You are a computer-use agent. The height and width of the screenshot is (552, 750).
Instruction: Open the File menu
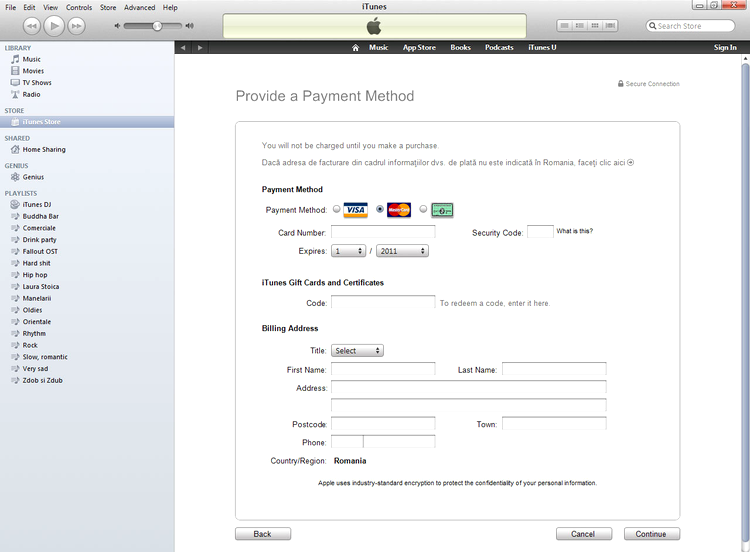[x=11, y=7]
